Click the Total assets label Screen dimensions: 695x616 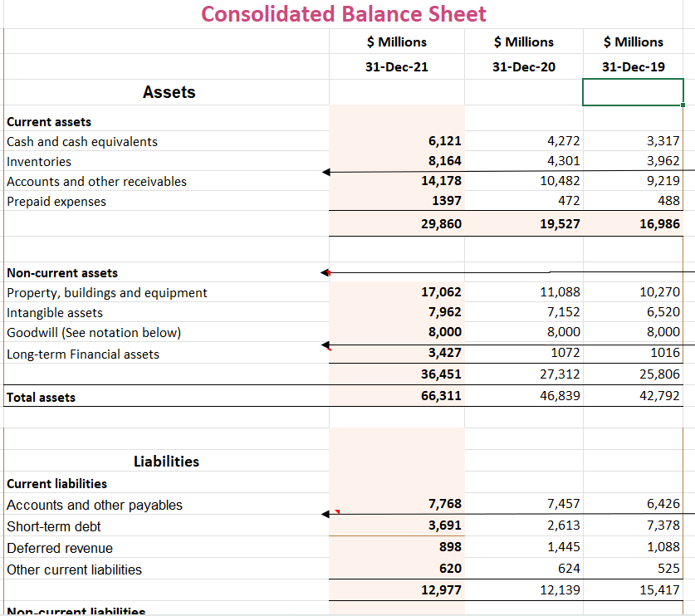pos(41,398)
